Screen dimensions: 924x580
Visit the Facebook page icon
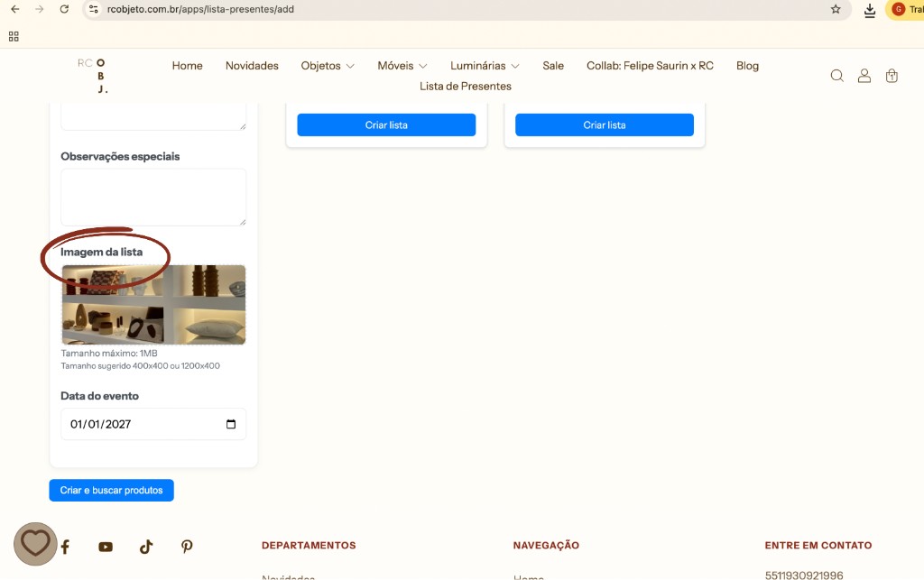65,547
